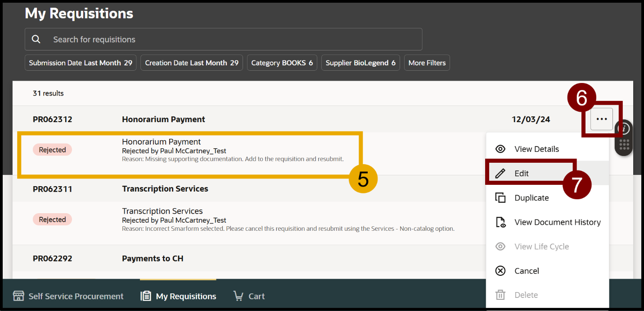This screenshot has width=644, height=311.
Task: Click the My Requisitions clipboard icon
Action: pyautogui.click(x=146, y=296)
